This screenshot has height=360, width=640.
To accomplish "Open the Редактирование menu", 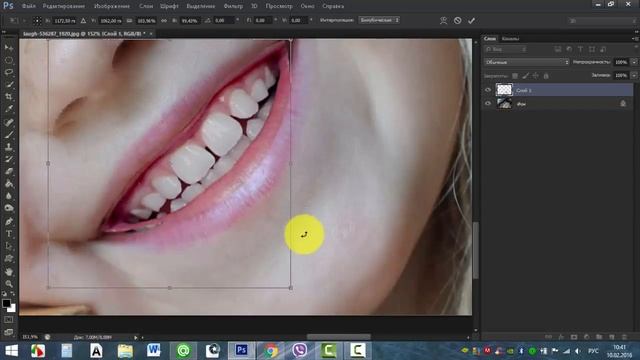I will [x=64, y=6].
